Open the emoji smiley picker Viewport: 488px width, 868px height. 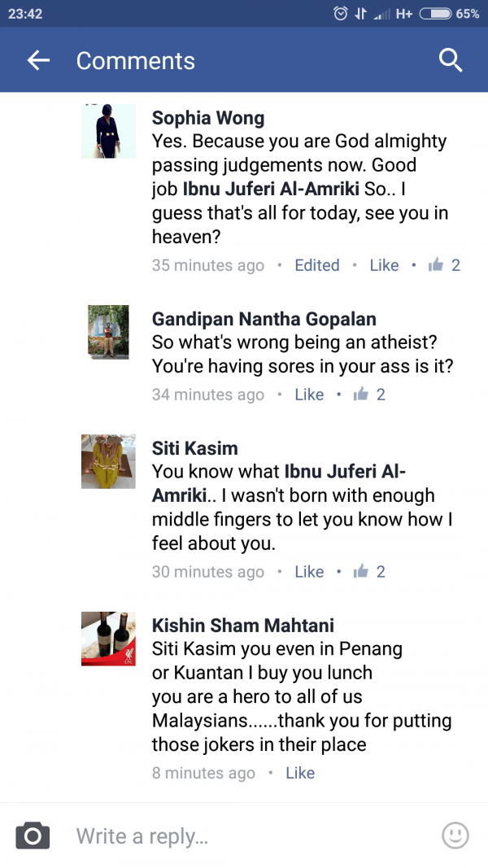pos(455,835)
